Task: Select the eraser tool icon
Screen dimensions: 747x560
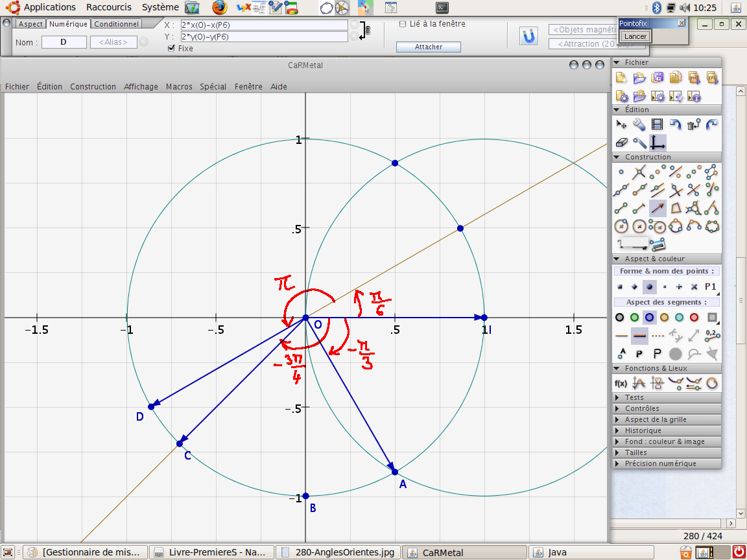Action: tap(621, 143)
